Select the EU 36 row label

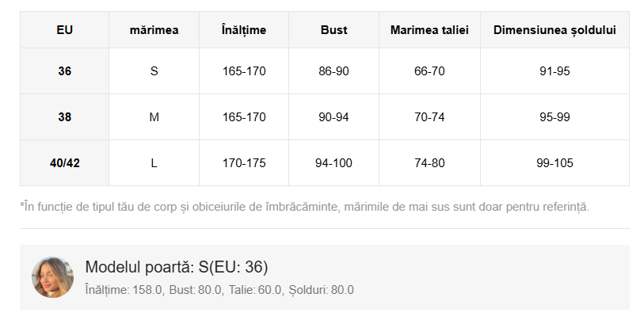point(64,71)
